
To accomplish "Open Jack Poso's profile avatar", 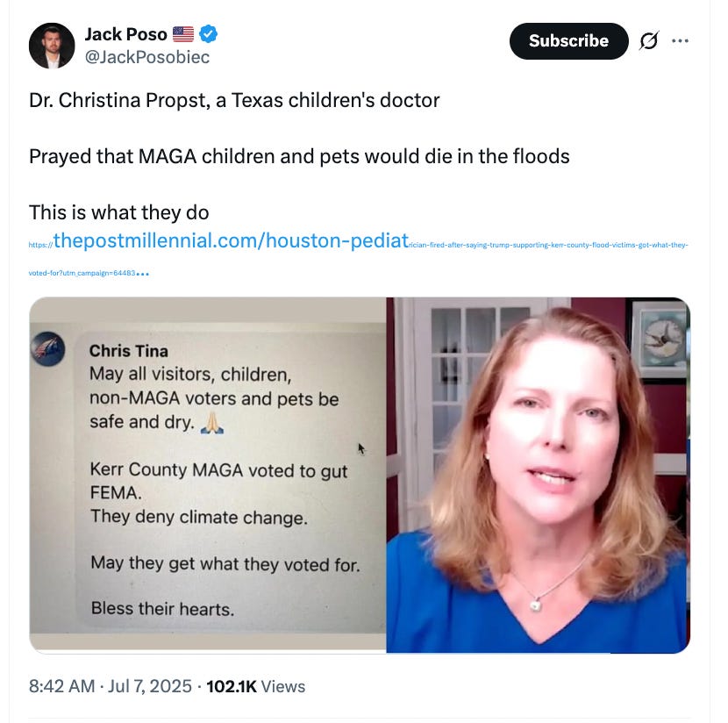I will (x=52, y=46).
